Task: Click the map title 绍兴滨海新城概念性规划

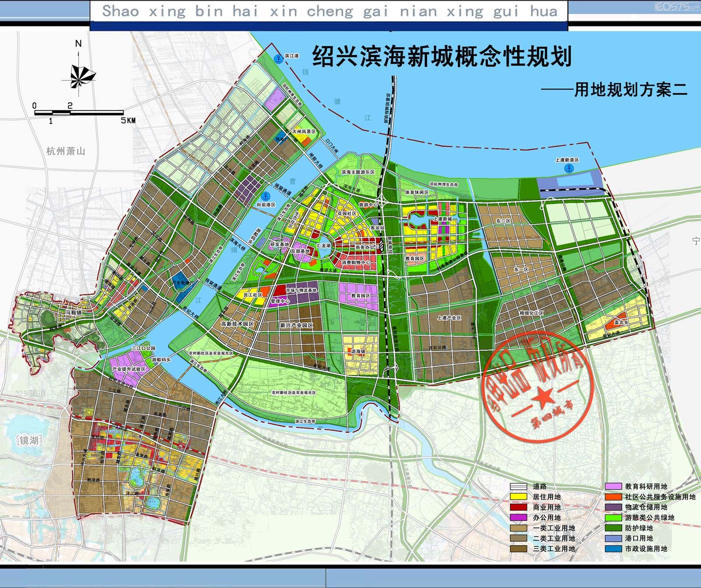Action: coord(442,56)
